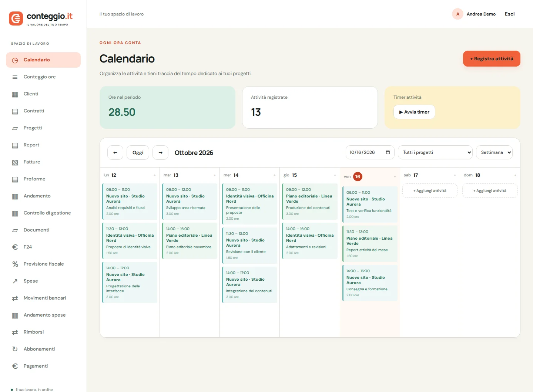This screenshot has width=533, height=392.
Task: Open the Rimborsi section
Action: pos(43,332)
